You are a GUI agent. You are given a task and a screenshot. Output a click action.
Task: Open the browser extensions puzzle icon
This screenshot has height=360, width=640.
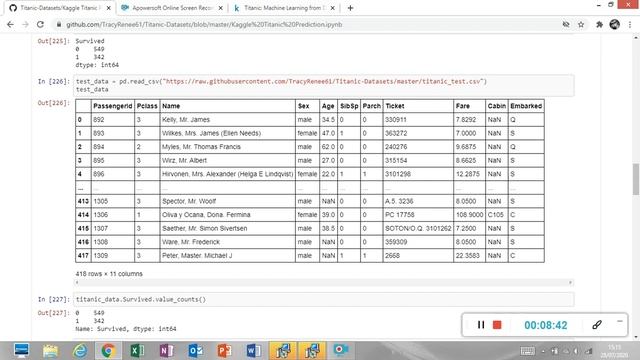coord(599,24)
